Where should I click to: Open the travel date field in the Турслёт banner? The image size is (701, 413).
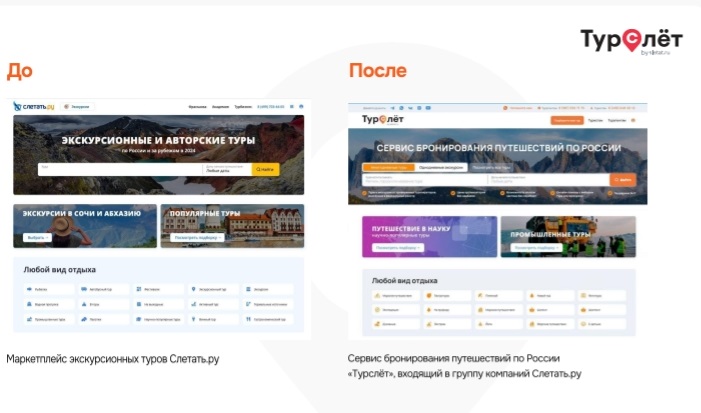[549, 179]
